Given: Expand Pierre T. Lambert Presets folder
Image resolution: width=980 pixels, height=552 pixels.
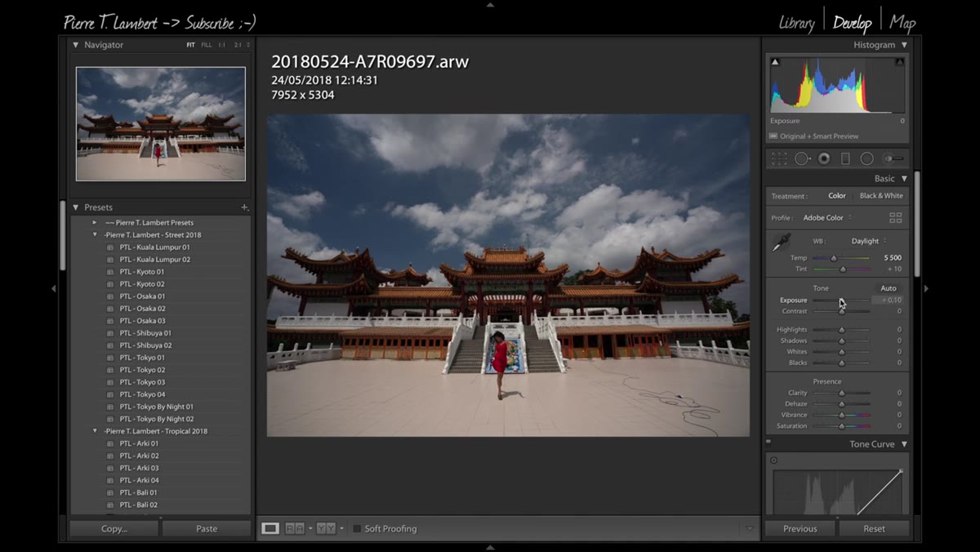Looking at the screenshot, I should click(x=95, y=222).
